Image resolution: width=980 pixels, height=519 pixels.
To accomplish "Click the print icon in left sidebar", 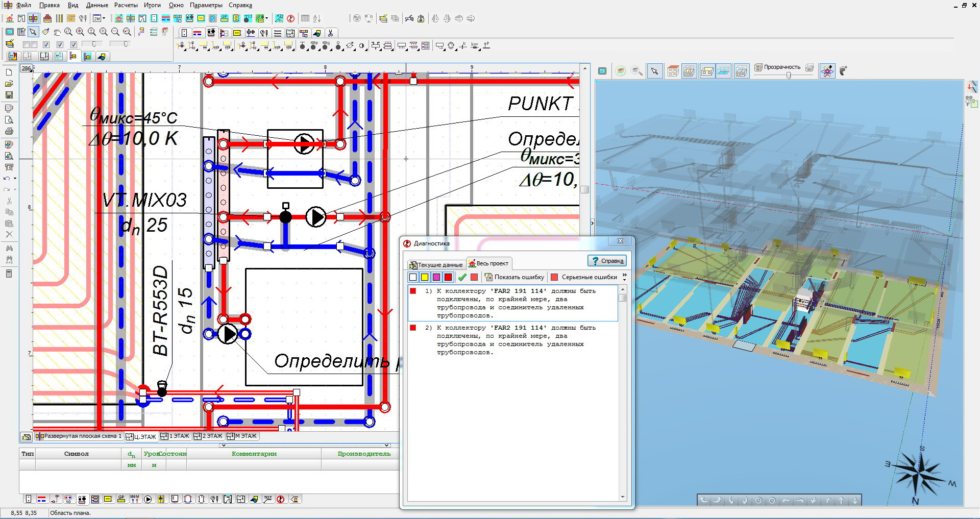I will [9, 131].
